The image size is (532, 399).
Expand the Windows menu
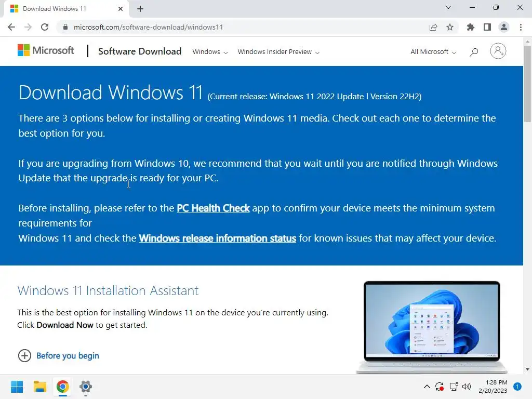tap(210, 52)
